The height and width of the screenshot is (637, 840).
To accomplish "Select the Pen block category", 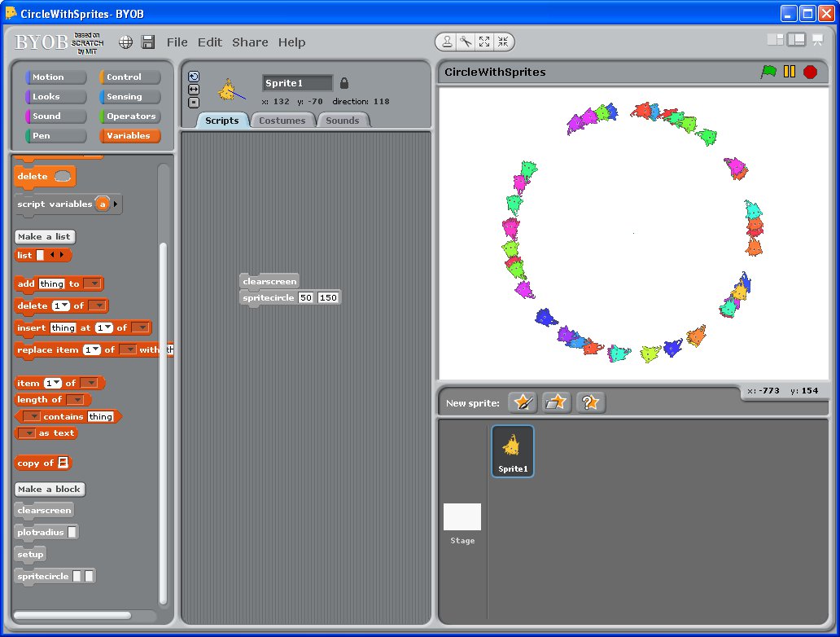I will 55,136.
